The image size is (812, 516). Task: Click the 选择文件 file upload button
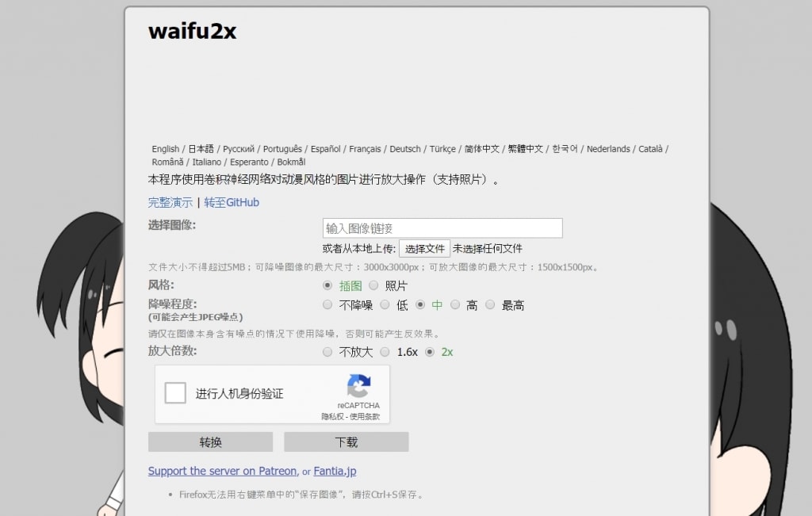(425, 249)
